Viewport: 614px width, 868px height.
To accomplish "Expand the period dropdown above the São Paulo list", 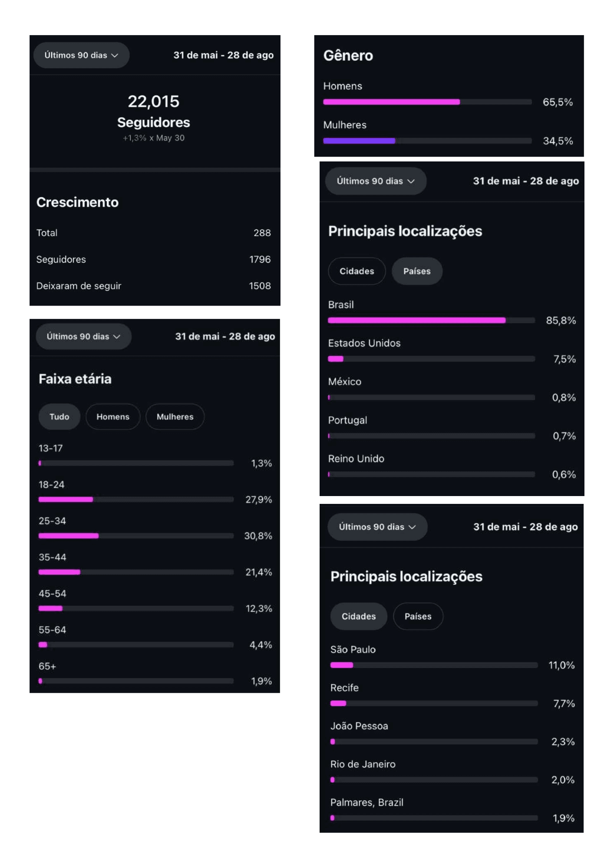I will click(x=377, y=527).
